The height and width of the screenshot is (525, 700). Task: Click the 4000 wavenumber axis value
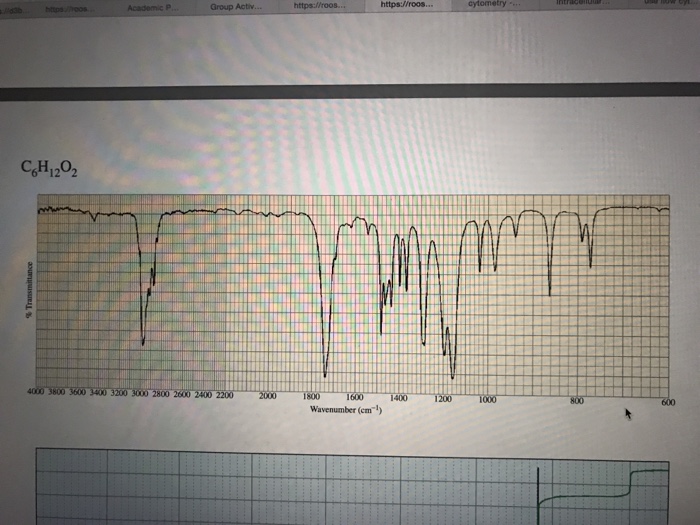coord(36,392)
